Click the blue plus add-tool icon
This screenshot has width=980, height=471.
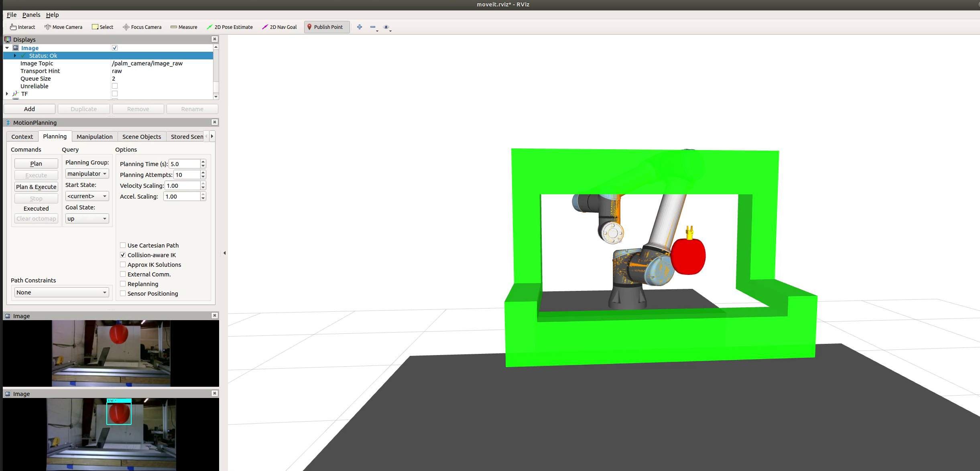[360, 27]
